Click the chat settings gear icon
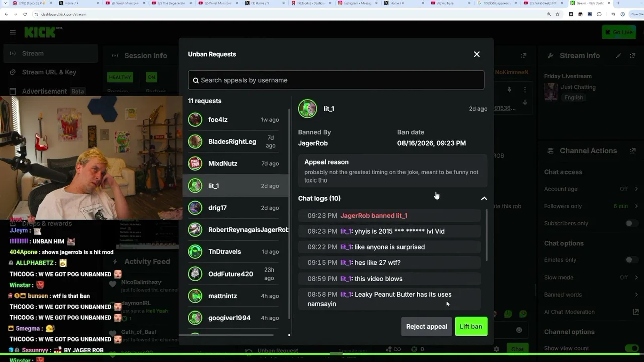 (496, 349)
